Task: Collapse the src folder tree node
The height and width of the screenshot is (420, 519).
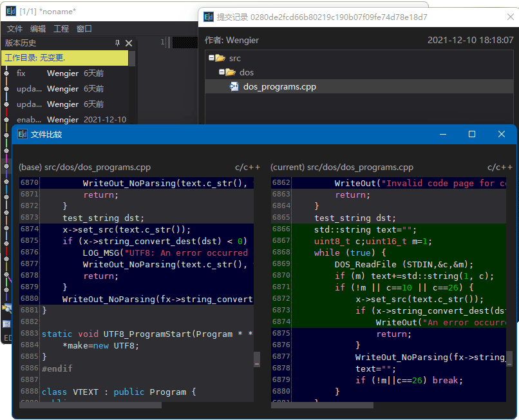Action: click(211, 58)
